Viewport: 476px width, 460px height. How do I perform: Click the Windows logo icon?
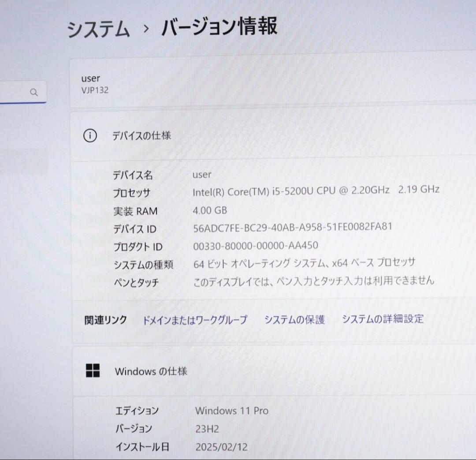(x=93, y=370)
